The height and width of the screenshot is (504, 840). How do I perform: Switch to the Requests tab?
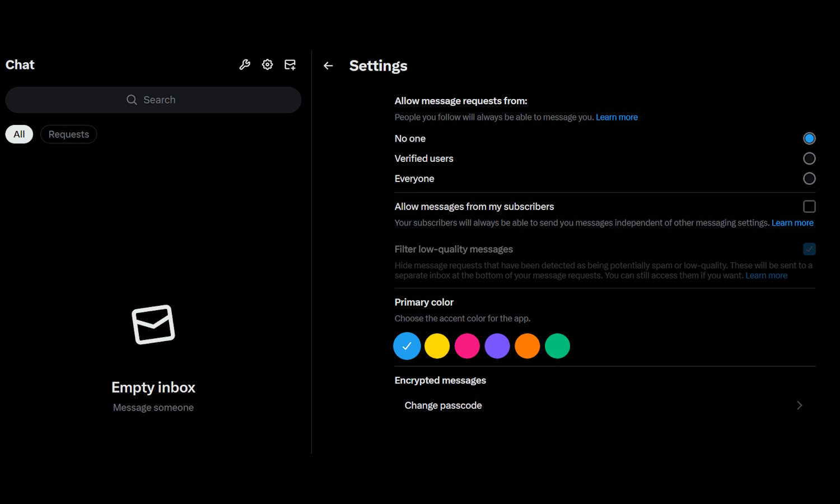point(68,134)
